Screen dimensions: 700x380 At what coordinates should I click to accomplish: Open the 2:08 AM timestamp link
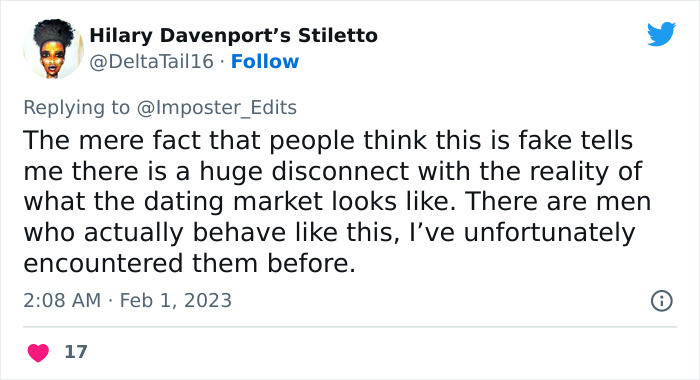tap(62, 300)
